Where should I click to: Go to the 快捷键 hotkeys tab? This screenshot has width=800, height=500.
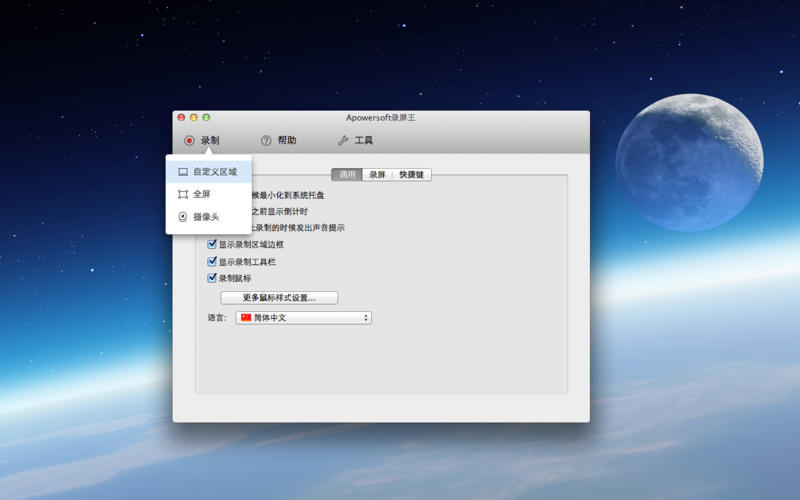[411, 174]
